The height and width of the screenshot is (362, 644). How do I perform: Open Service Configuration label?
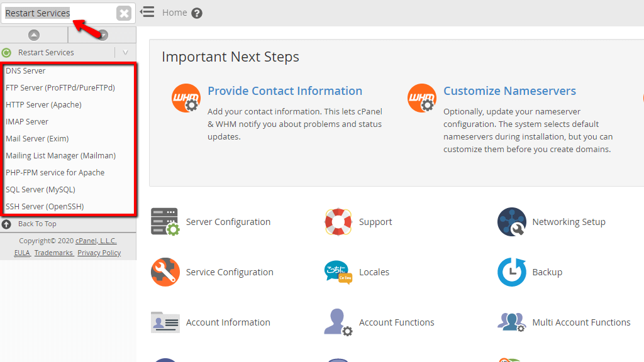tap(230, 272)
